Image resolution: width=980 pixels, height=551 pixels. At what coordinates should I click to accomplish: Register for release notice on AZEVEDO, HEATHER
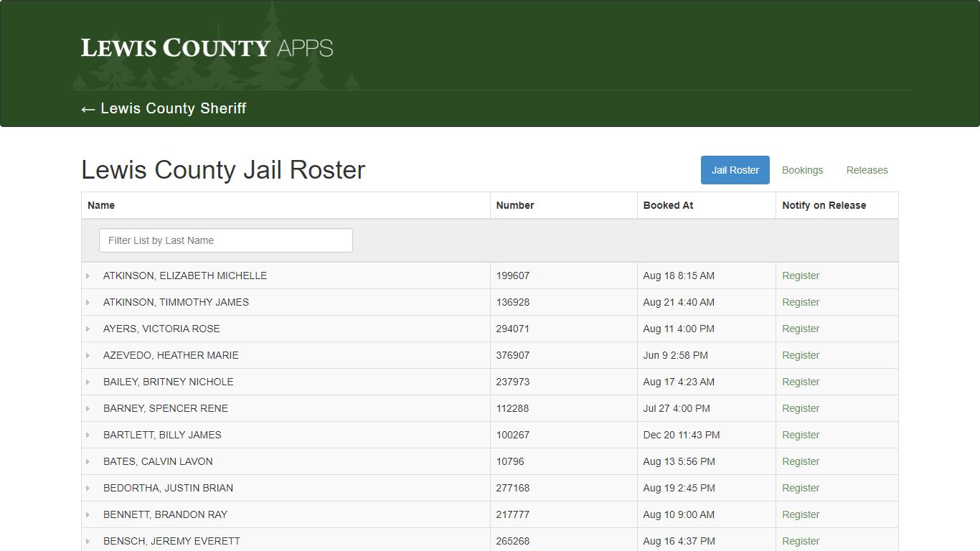pyautogui.click(x=801, y=355)
